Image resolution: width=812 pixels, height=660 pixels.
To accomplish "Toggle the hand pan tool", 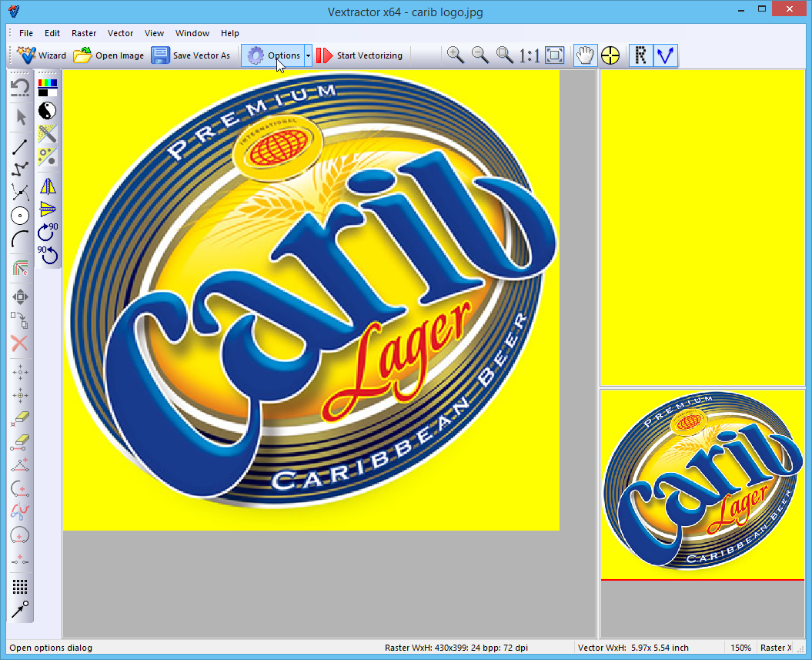I will tap(585, 55).
